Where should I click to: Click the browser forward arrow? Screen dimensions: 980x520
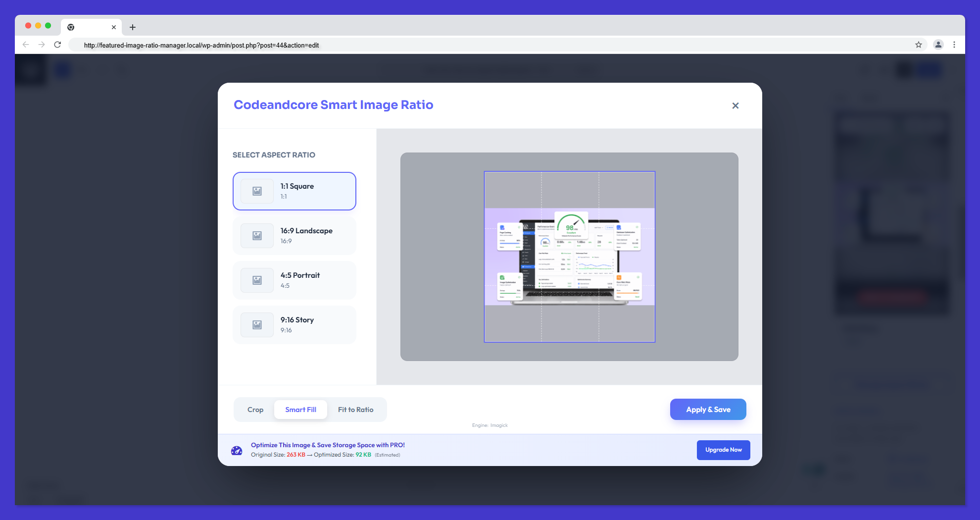coord(42,45)
